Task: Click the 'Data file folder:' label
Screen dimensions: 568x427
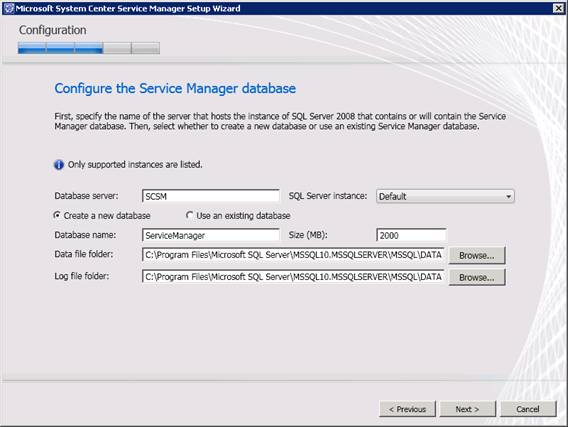Action: click(84, 254)
